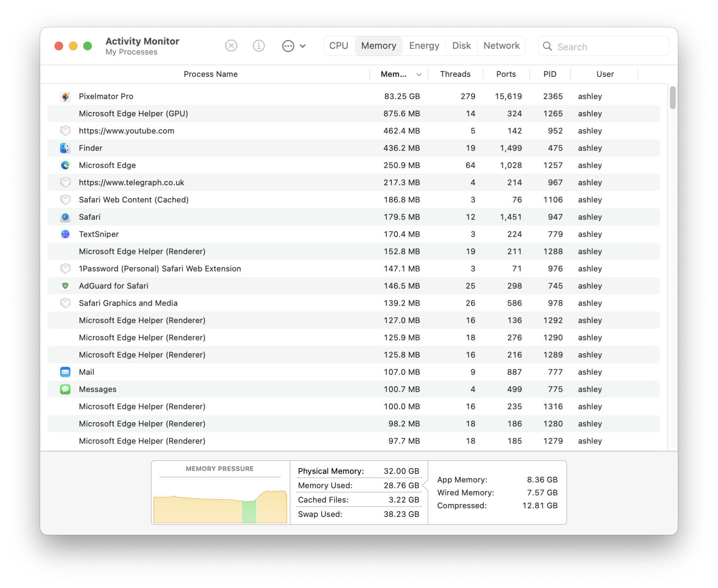Click the TextSniper app icon
The width and height of the screenshot is (718, 588).
[x=65, y=234]
